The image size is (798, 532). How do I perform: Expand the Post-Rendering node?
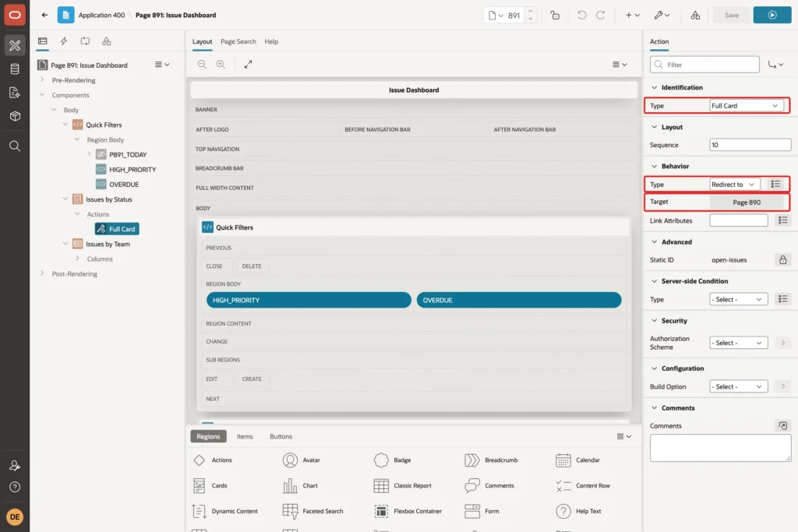(42, 273)
